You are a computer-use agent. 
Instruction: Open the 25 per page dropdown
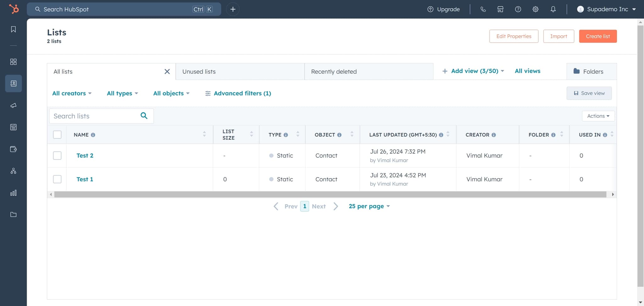click(369, 206)
